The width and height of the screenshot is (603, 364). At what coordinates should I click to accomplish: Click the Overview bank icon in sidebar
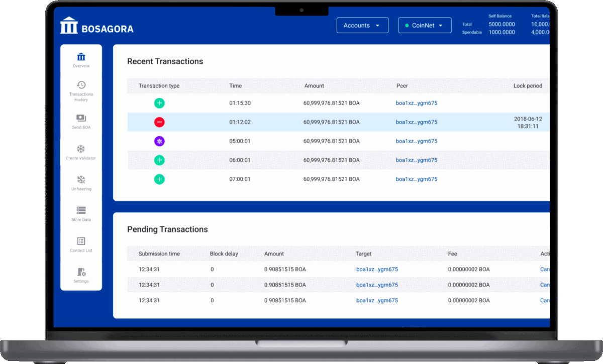click(x=81, y=57)
